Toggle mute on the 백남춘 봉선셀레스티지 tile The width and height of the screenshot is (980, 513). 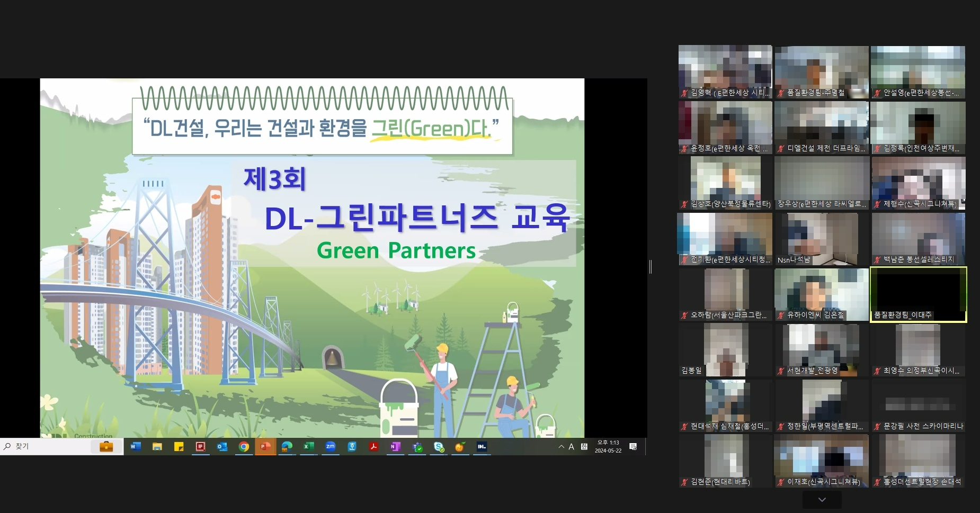(x=876, y=259)
